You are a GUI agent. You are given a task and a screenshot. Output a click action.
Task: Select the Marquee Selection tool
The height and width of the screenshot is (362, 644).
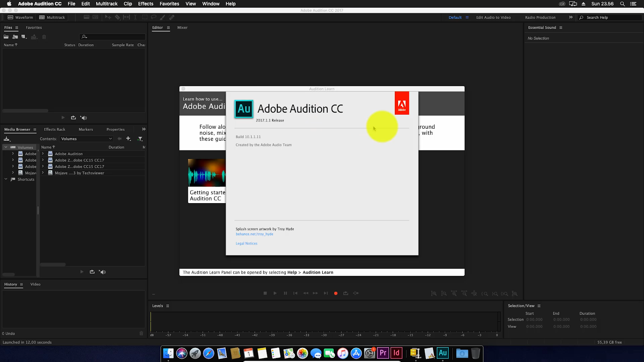pos(144,17)
